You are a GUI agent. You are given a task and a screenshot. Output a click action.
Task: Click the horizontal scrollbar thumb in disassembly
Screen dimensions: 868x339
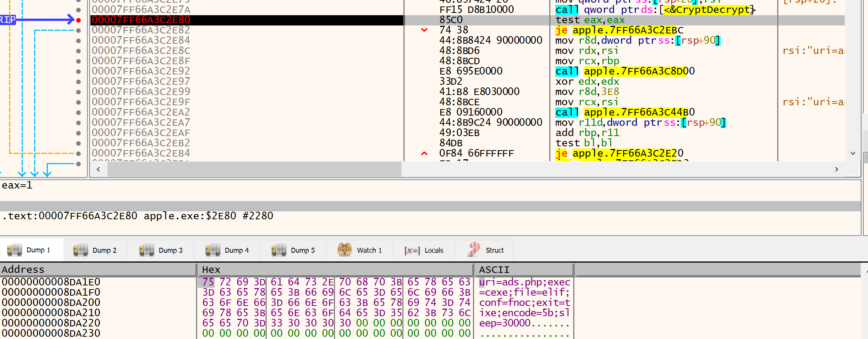254,169
